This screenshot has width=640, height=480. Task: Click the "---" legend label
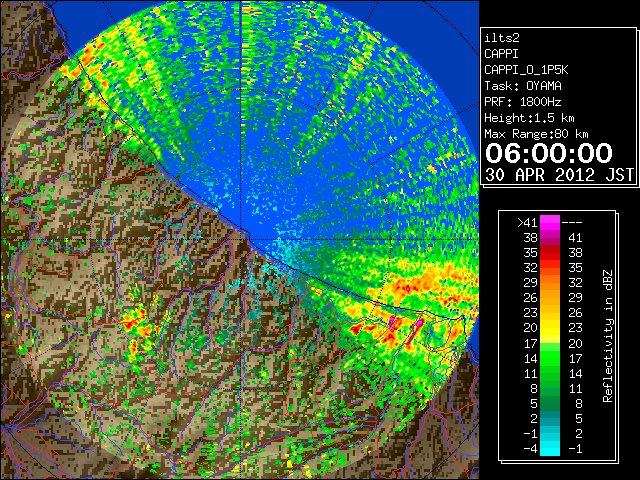pyautogui.click(x=572, y=222)
